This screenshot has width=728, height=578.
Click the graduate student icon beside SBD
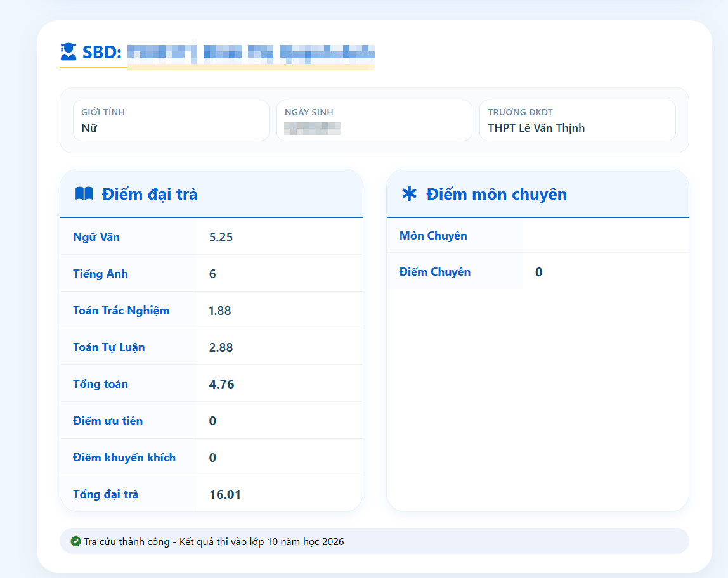coord(68,51)
